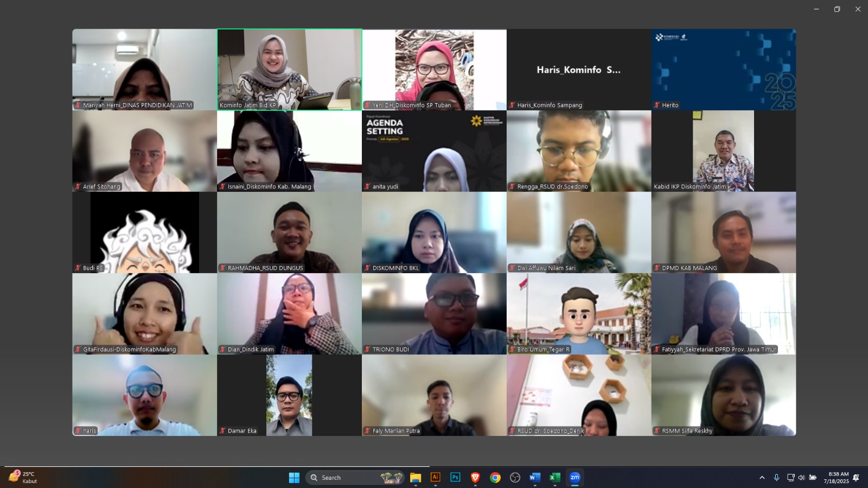Click the muted mic icon beside haris

pos(78,431)
